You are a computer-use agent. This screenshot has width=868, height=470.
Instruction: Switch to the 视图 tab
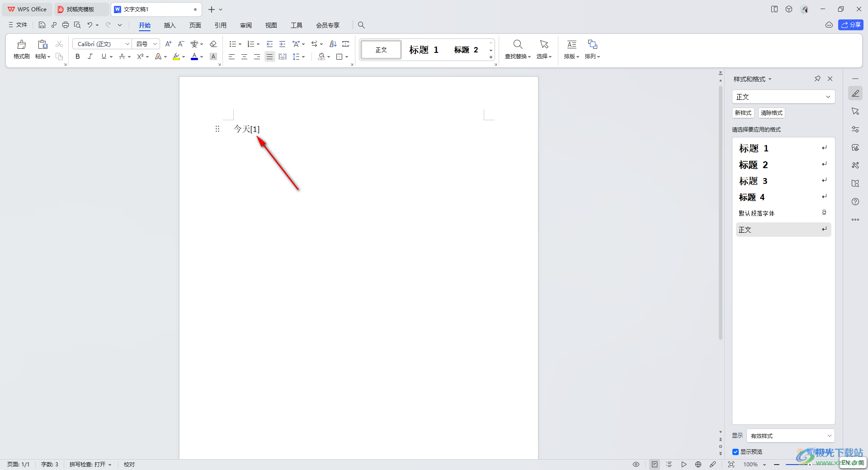click(x=271, y=25)
